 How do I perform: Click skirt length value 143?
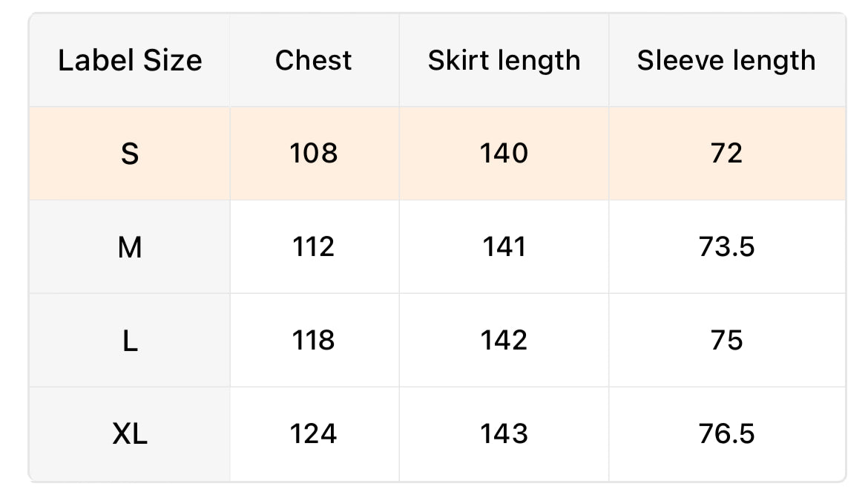(504, 433)
